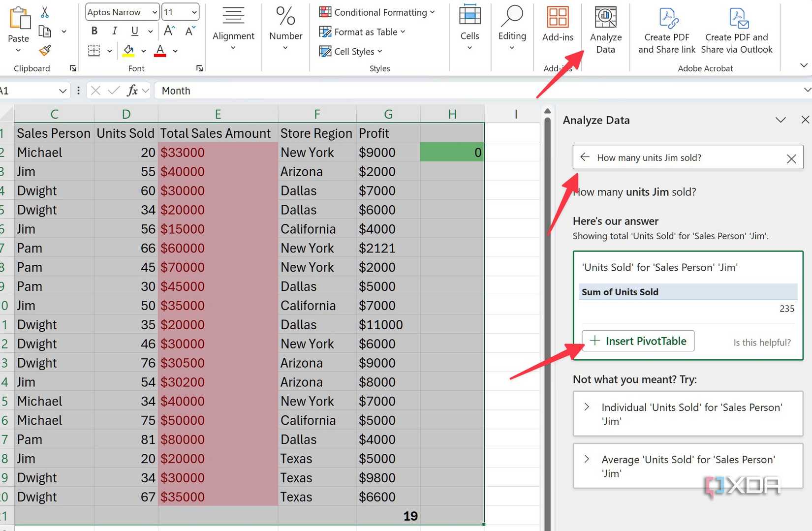Select the Percent number format icon
812x531 pixels.
285,17
